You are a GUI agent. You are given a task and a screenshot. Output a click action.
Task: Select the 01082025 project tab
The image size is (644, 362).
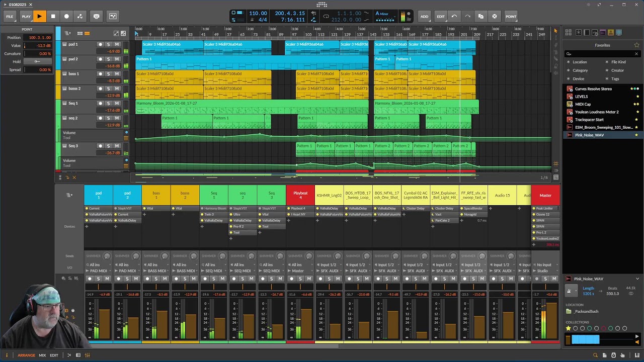tap(18, 5)
